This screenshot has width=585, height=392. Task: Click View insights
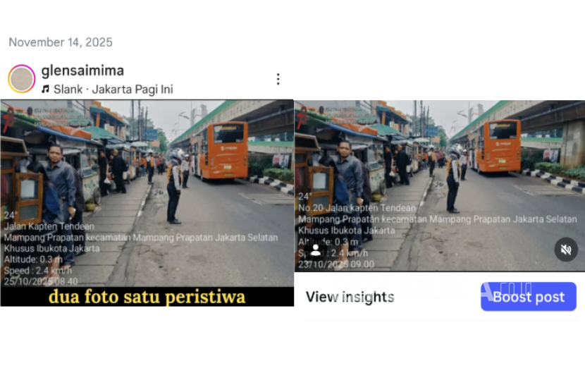pos(350,297)
